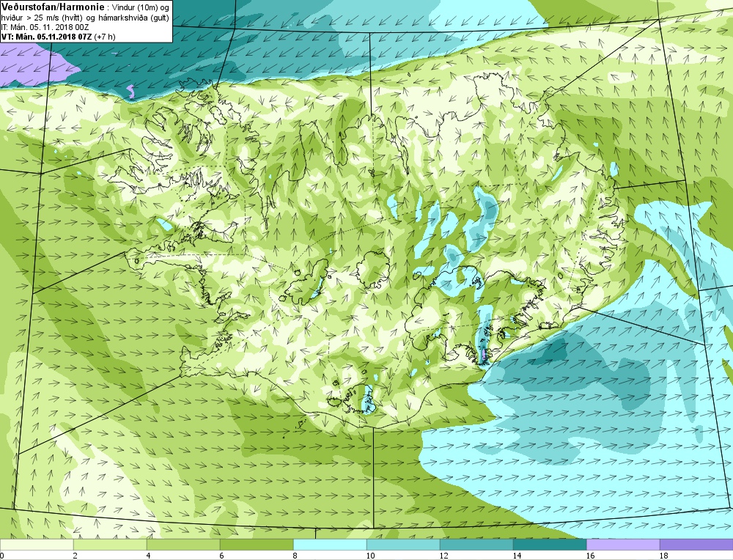Click the 16–18 m/s lavender legend swatch

[623, 545]
